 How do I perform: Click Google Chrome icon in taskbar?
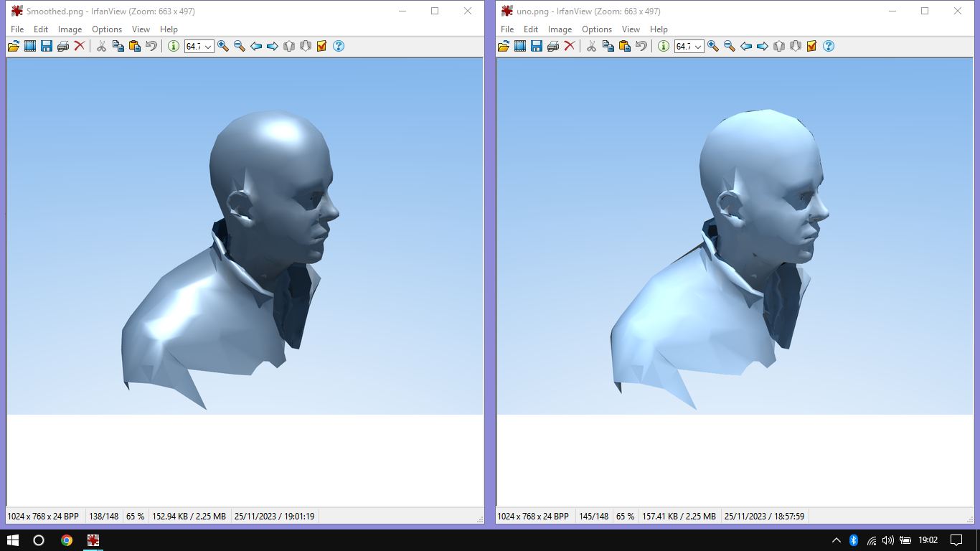(x=67, y=540)
